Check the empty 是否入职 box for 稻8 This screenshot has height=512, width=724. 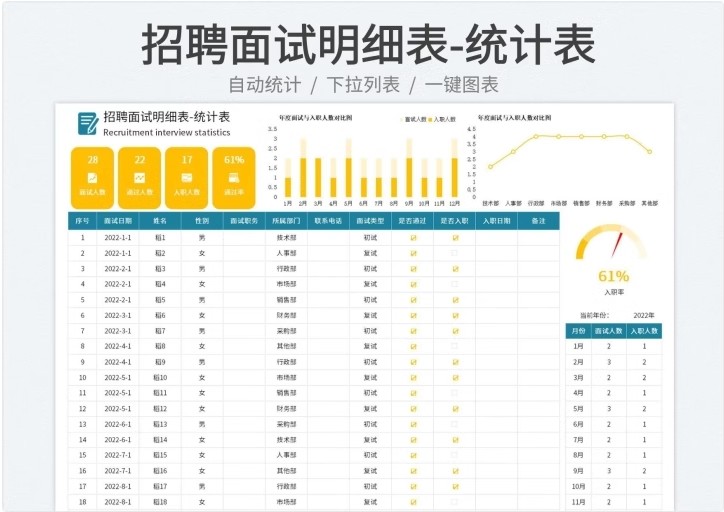[454, 346]
